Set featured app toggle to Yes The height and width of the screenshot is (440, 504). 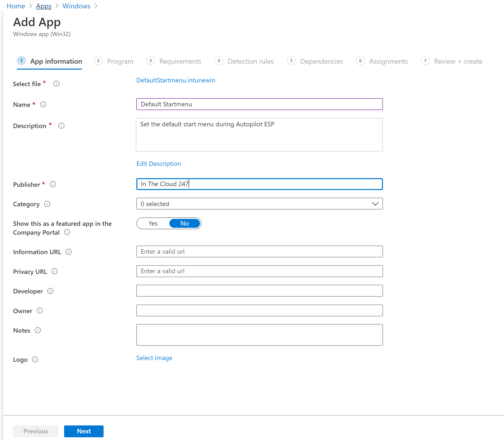tap(153, 223)
